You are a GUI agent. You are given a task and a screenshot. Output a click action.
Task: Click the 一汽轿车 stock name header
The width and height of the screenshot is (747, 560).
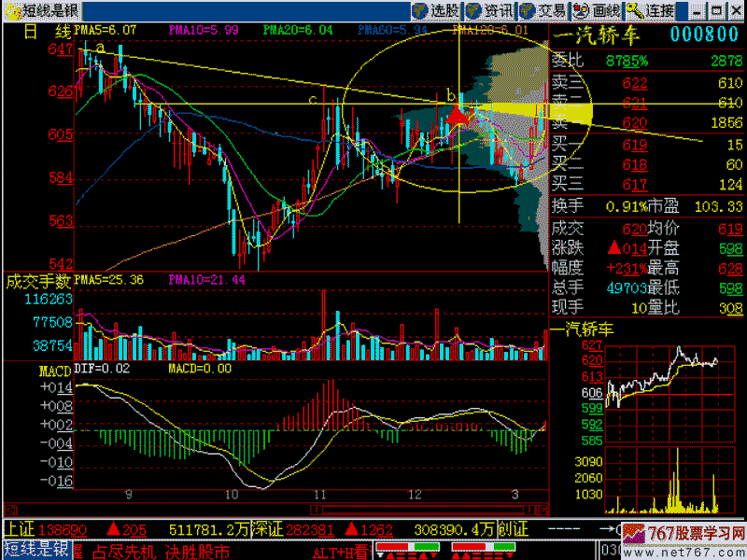pos(594,35)
